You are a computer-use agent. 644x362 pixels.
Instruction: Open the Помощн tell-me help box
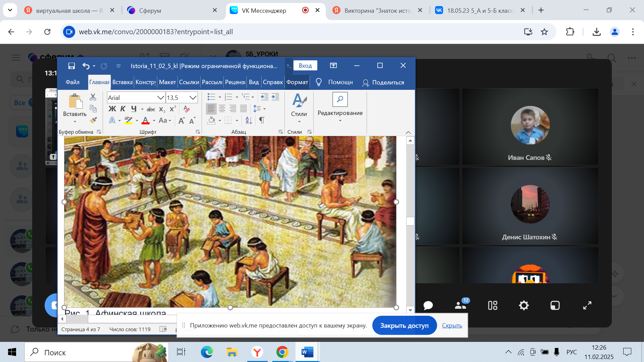click(x=334, y=82)
